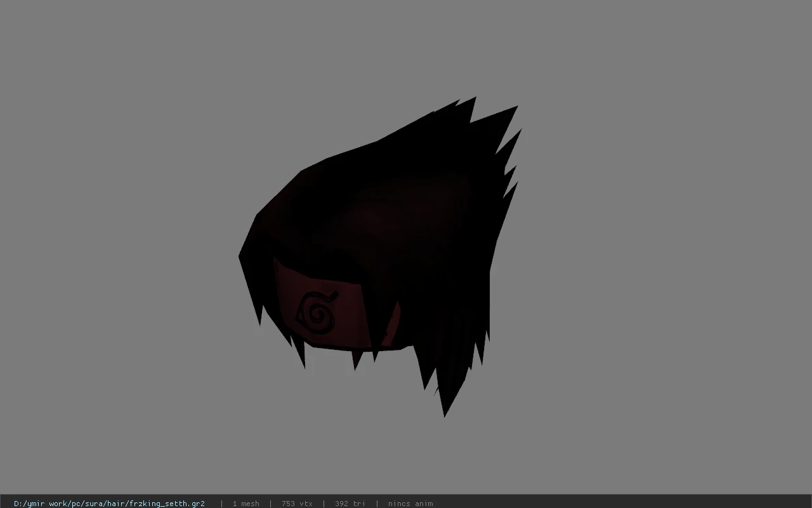Click the "nincs anim" status entry
This screenshot has width=812, height=508.
[x=410, y=504]
